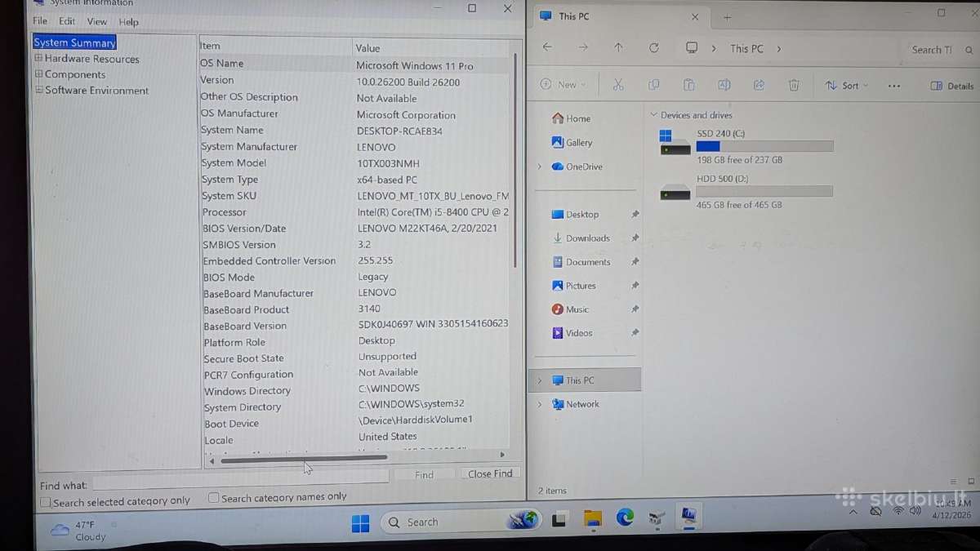Click the Delete trash icon in File Explorer

794,85
